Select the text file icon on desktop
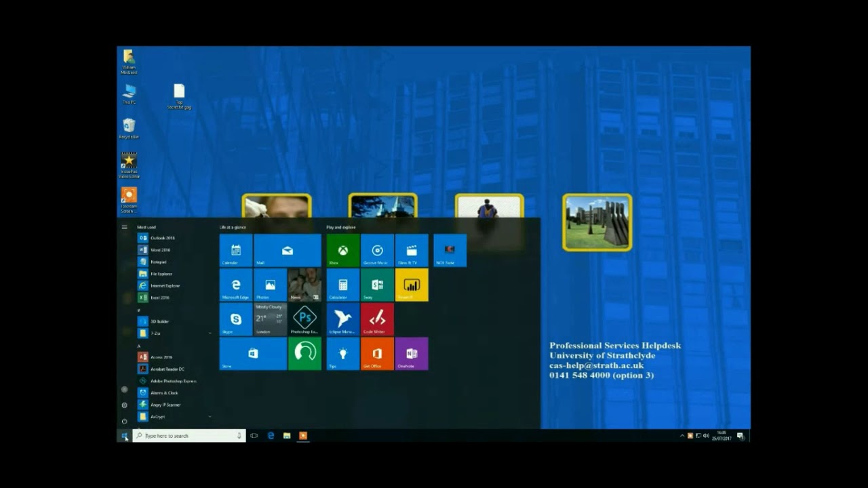 (179, 96)
